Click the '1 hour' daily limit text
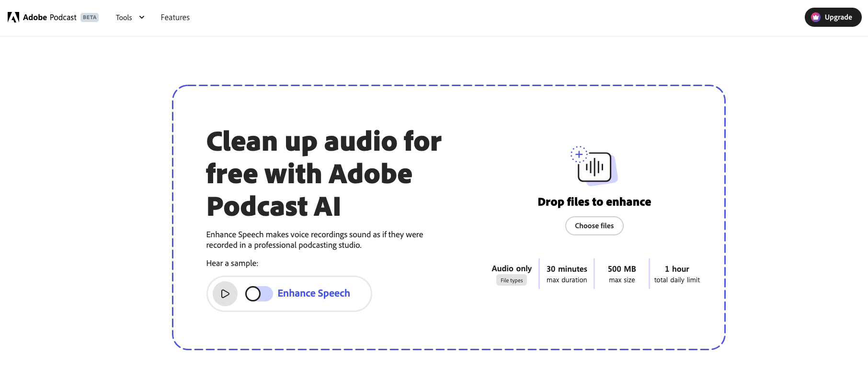This screenshot has width=868, height=366. pyautogui.click(x=677, y=269)
